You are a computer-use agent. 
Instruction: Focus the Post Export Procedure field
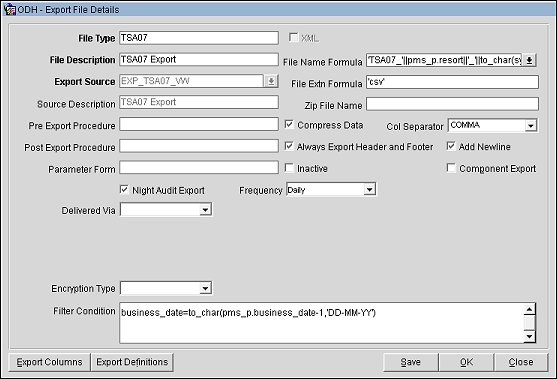point(199,146)
